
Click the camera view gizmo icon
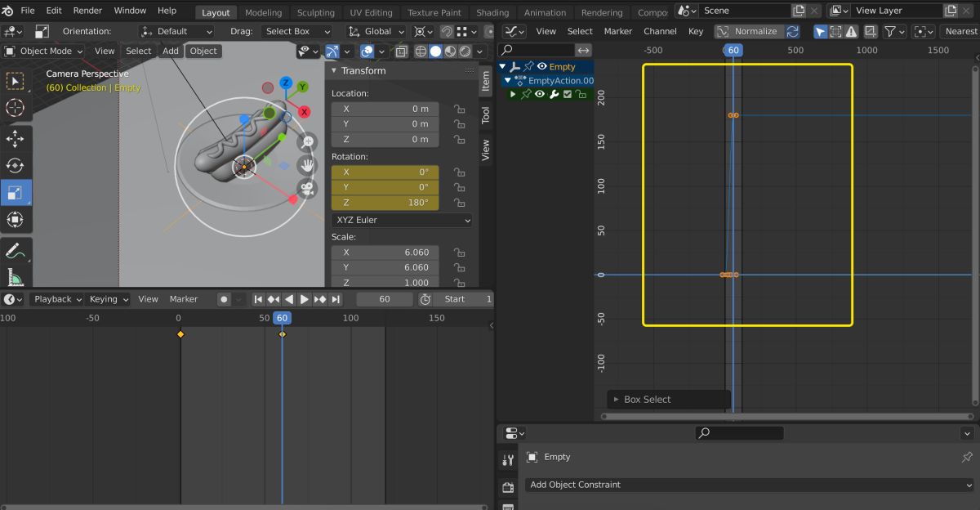(308, 189)
